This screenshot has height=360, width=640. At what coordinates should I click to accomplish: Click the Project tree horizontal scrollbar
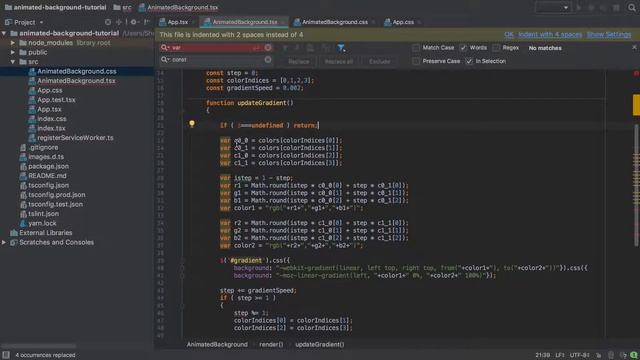click(39, 346)
